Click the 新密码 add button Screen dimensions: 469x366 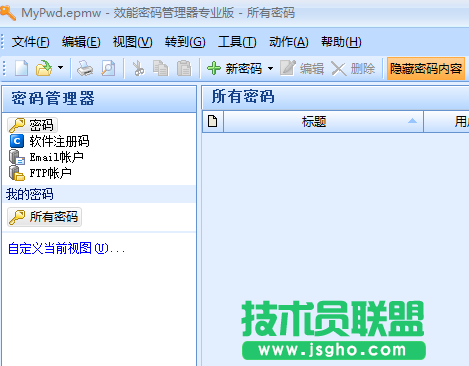[234, 69]
